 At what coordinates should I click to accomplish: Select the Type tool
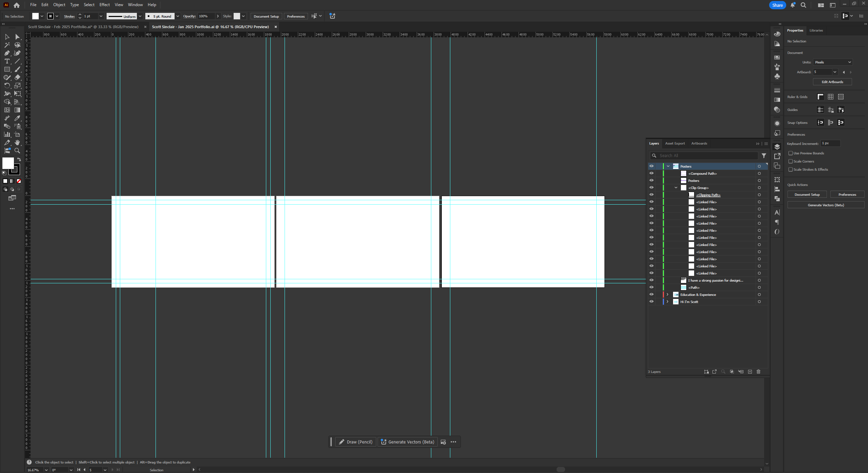pos(7,61)
